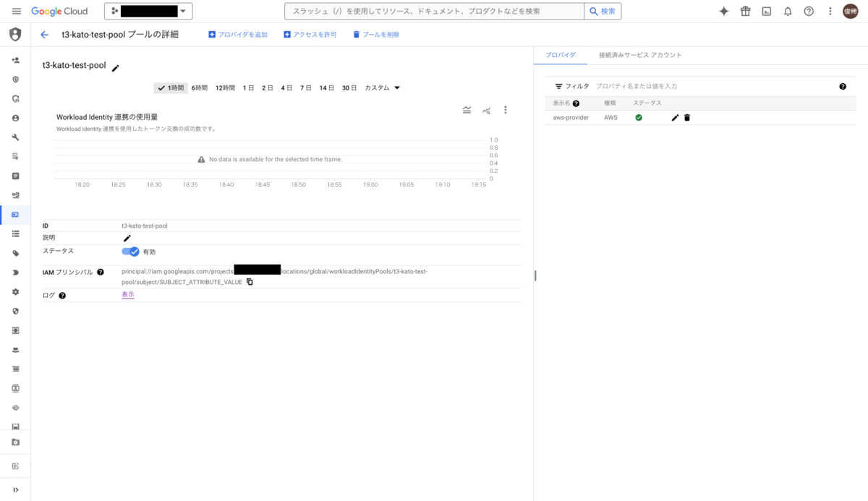The width and height of the screenshot is (868, 501).
Task: Expand the sidebar with bottom chevron
Action: [15, 489]
